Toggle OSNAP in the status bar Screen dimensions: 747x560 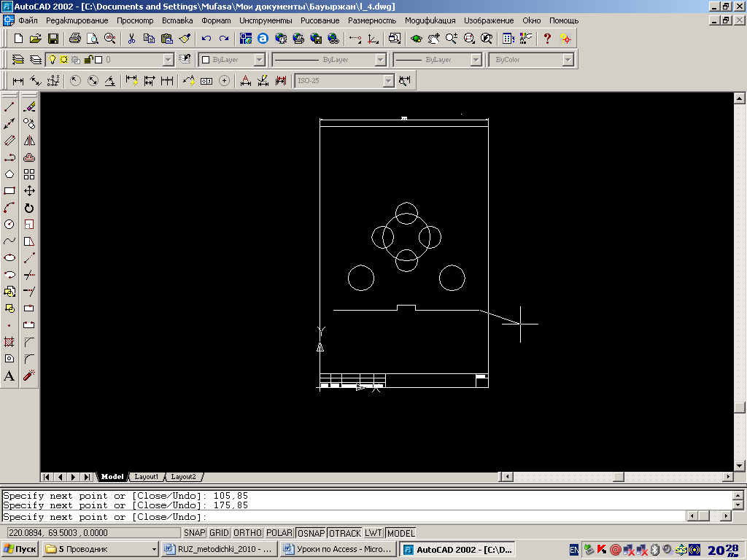pyautogui.click(x=311, y=533)
